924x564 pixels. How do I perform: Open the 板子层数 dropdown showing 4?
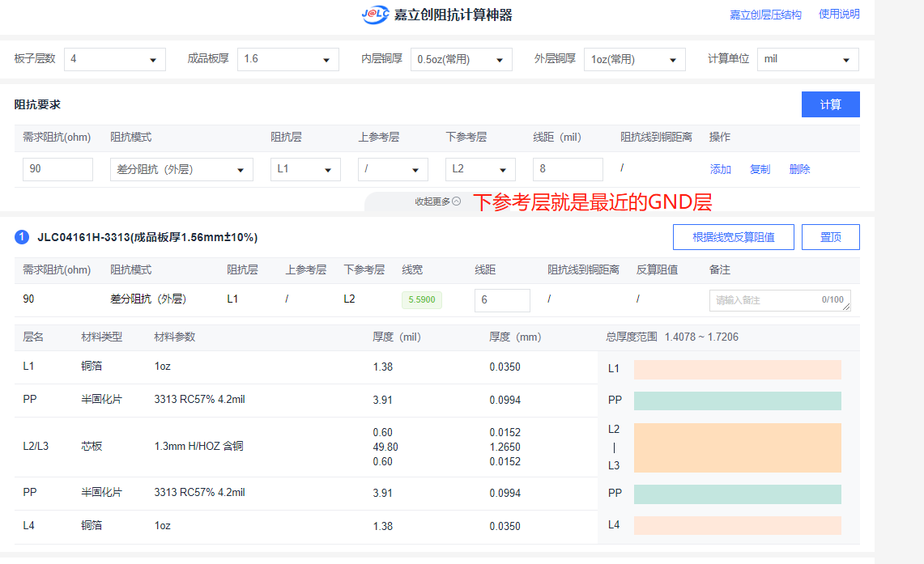click(x=114, y=59)
